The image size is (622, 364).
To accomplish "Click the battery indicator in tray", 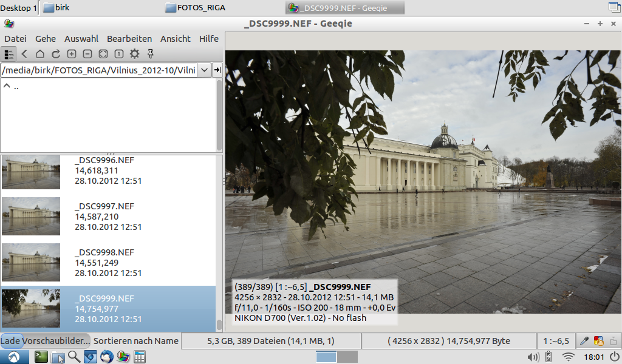I will point(549,357).
